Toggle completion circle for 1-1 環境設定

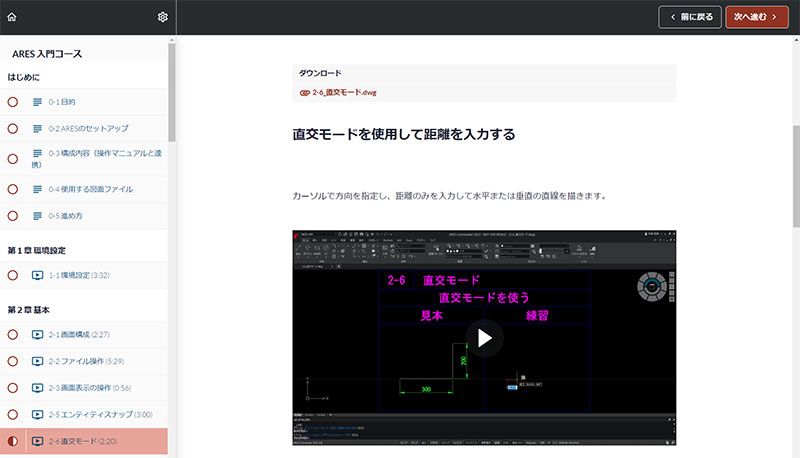(x=13, y=275)
